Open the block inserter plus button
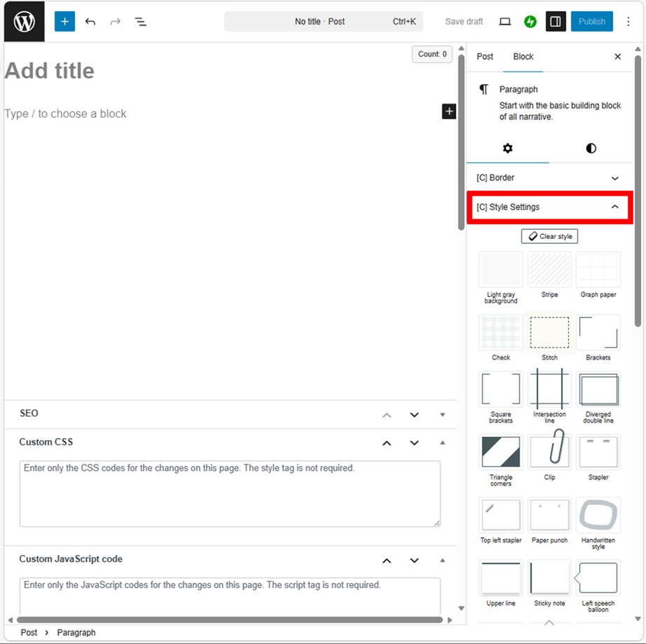 [x=64, y=22]
